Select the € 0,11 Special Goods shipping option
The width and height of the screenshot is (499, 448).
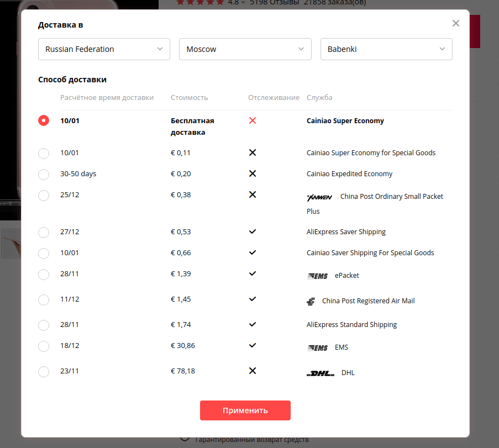tap(44, 153)
